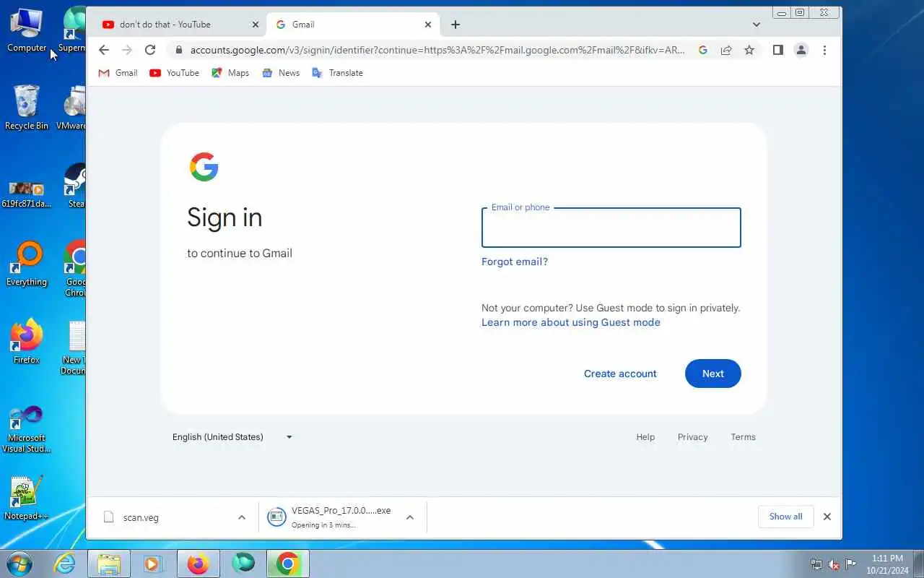This screenshot has width=924, height=578.
Task: Open Firefox from the taskbar
Action: (198, 564)
